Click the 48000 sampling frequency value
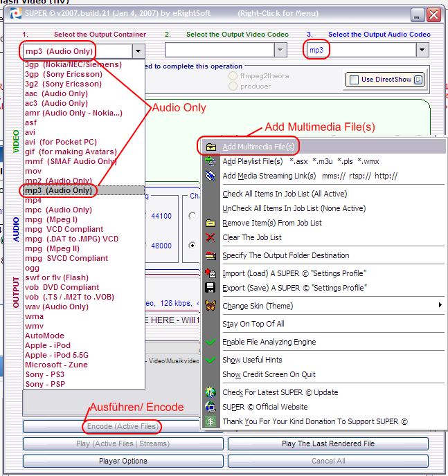Viewport: 448px width, 476px height. click(x=161, y=246)
